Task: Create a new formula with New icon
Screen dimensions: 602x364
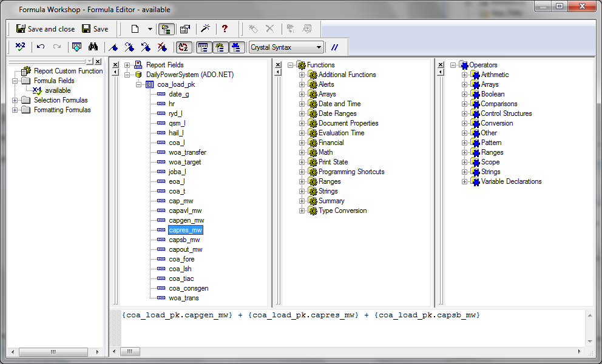Action: tap(135, 29)
